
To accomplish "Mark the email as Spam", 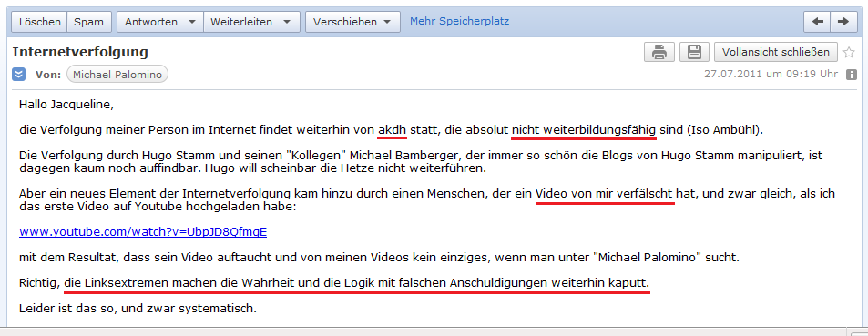I will click(89, 22).
